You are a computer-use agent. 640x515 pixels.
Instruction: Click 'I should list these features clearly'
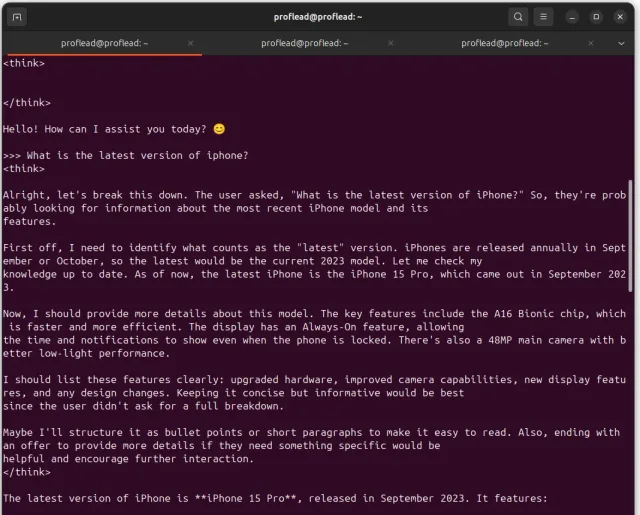pyautogui.click(x=113, y=380)
